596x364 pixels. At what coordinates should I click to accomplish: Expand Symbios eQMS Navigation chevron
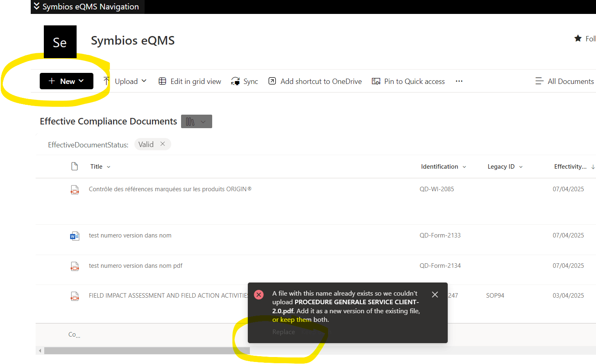pyautogui.click(x=36, y=7)
